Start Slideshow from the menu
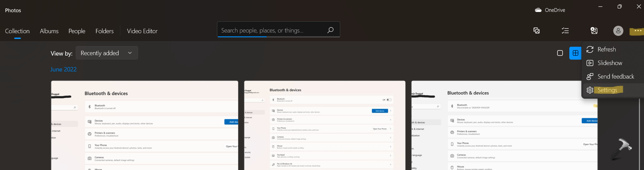The height and width of the screenshot is (170, 644). [610, 63]
